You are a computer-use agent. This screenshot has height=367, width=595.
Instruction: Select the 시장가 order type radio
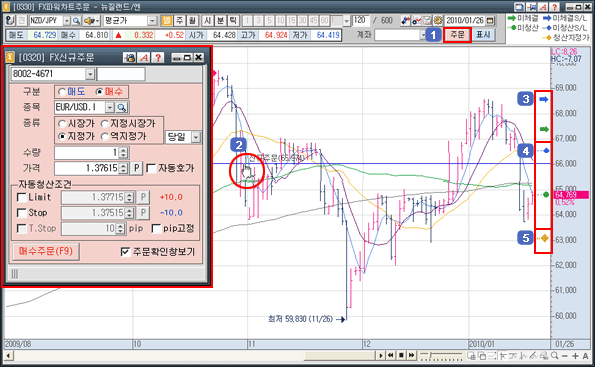point(62,124)
